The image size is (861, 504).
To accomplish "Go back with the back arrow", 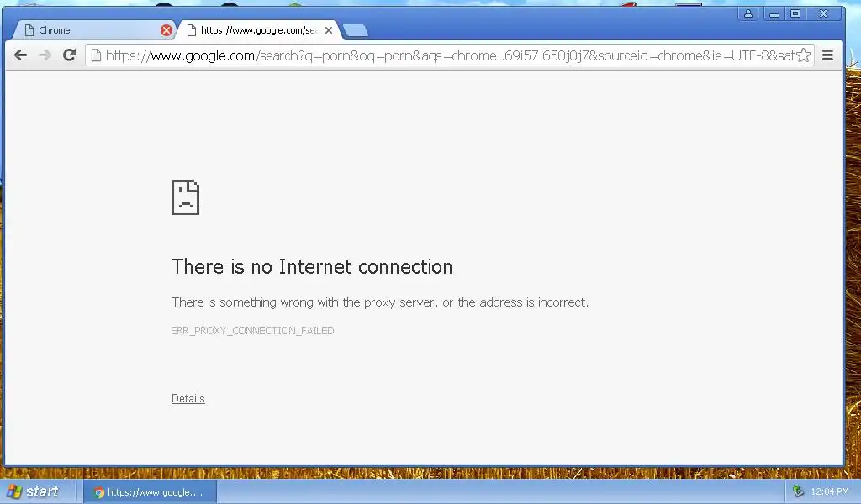I will (20, 55).
